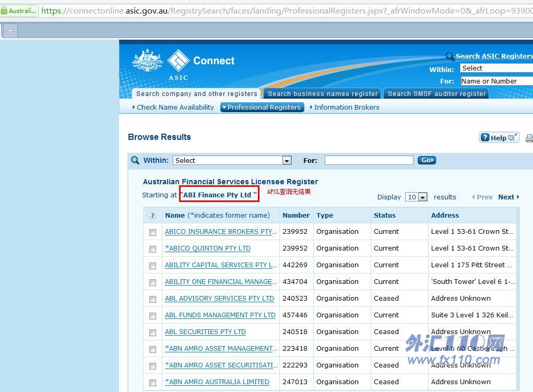Expand Check Name Availability menu
Image resolution: width=533 pixels, height=392 pixels.
point(173,107)
